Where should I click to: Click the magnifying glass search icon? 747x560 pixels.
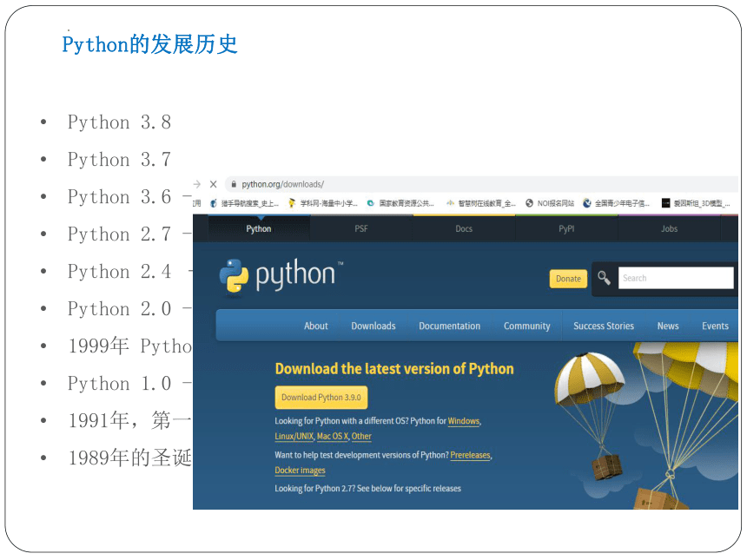tap(604, 278)
